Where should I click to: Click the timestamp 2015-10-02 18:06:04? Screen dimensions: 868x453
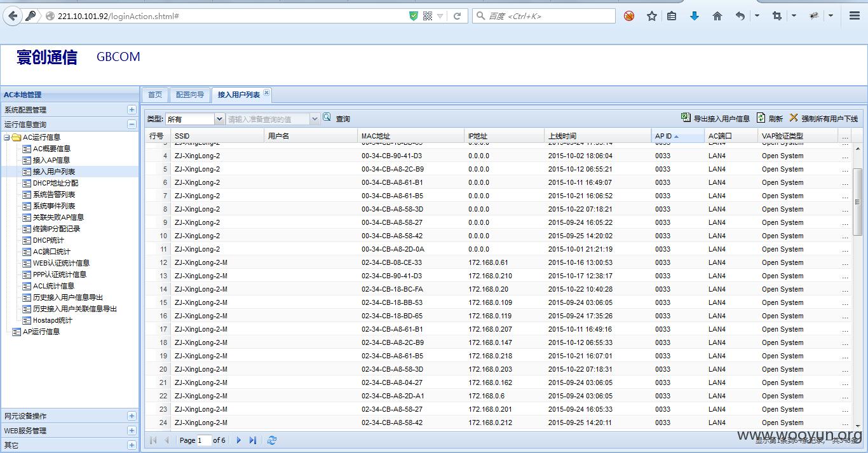tap(580, 156)
